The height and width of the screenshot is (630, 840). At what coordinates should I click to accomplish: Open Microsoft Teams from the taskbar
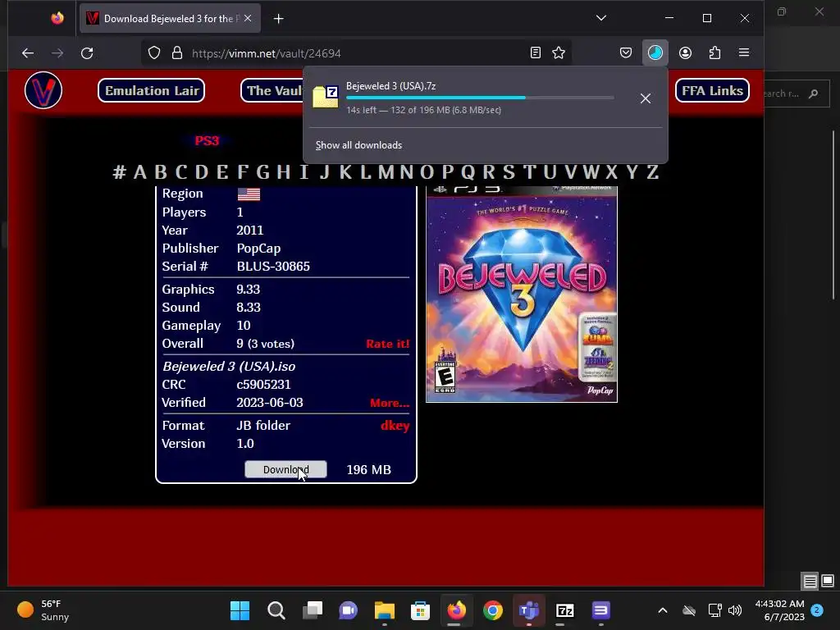tap(529, 610)
